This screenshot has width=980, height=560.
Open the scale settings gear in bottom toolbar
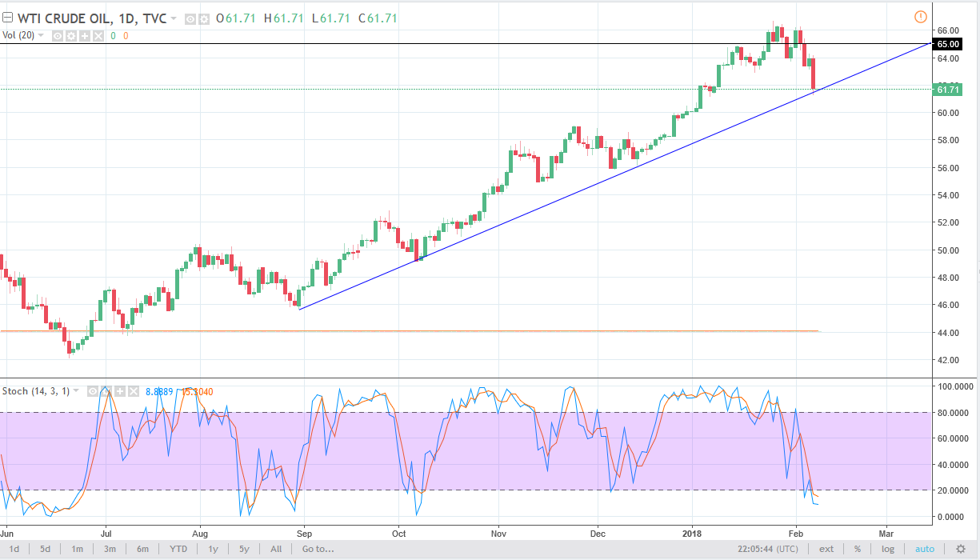(x=958, y=550)
